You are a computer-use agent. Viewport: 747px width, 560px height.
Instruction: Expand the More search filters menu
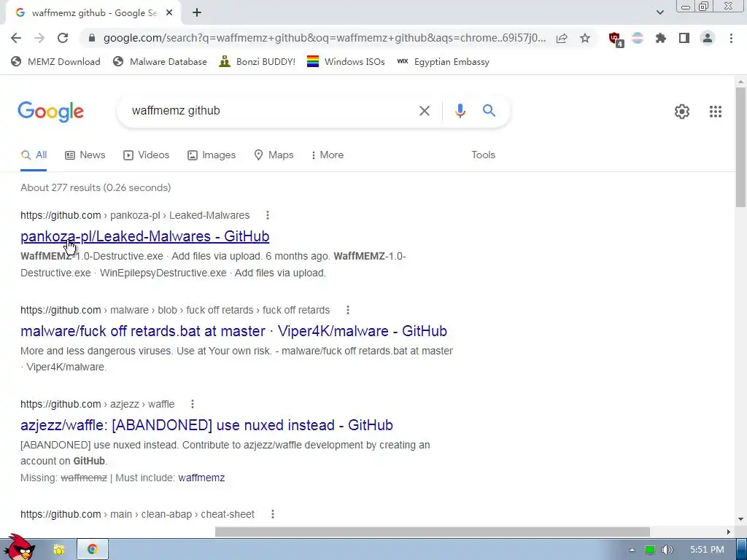pyautogui.click(x=328, y=155)
